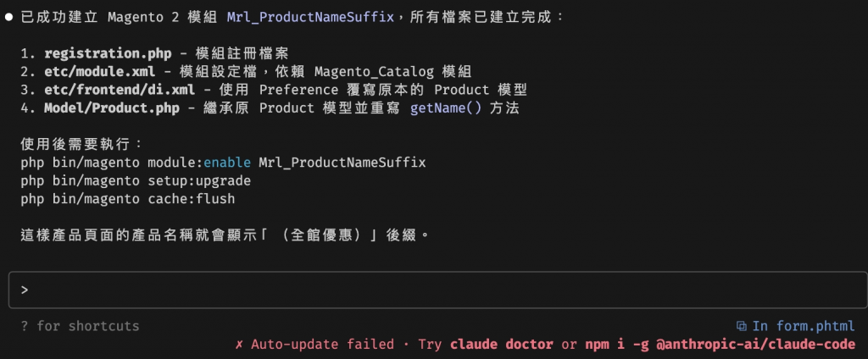
Task: Click the Model/Product.php list item
Action: pyautogui.click(x=270, y=108)
